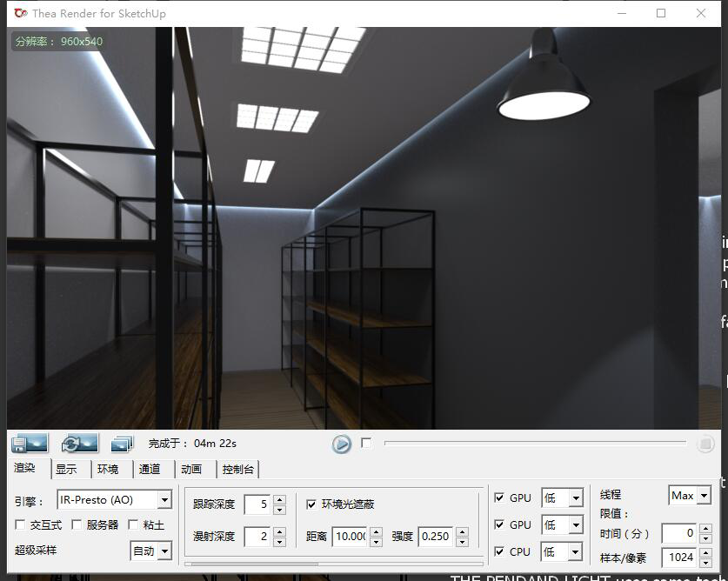Decrease 跟踪深度 value with down arrow

[279, 510]
